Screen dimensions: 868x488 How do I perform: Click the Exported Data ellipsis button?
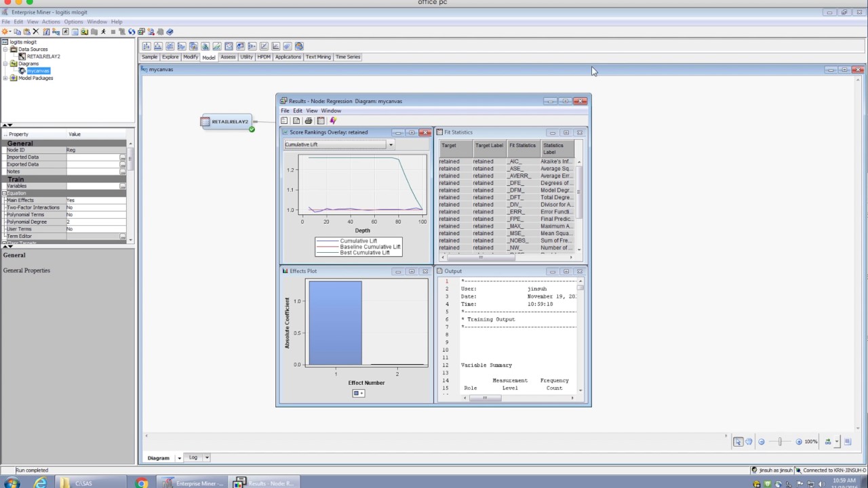pos(123,165)
